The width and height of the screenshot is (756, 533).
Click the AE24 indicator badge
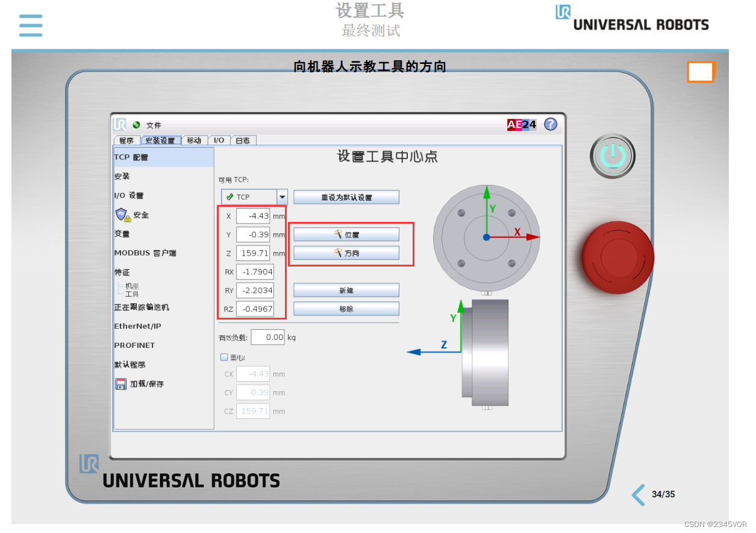click(x=522, y=125)
